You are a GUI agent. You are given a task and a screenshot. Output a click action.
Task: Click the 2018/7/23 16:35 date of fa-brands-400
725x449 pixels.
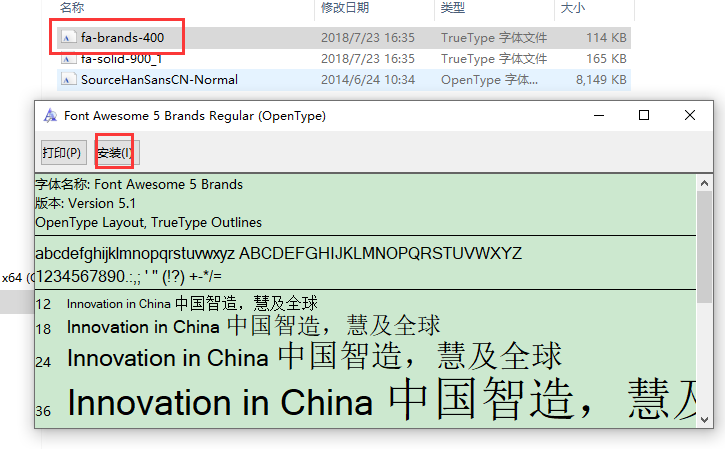368,37
